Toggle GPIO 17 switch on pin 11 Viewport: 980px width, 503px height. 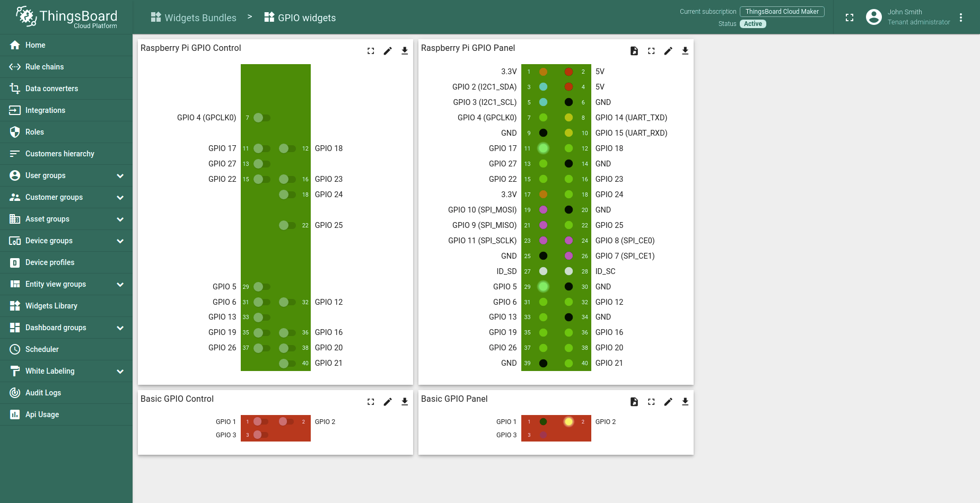coord(261,148)
